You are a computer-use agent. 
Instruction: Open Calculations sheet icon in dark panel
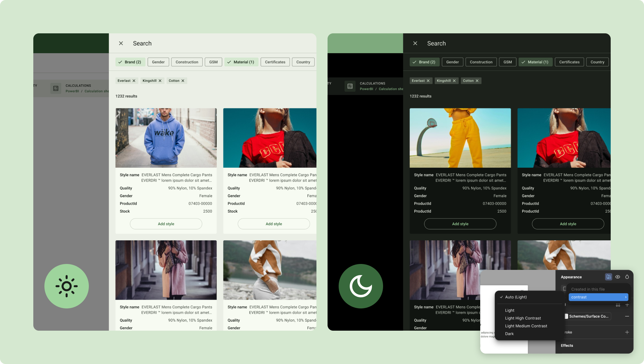350,86
